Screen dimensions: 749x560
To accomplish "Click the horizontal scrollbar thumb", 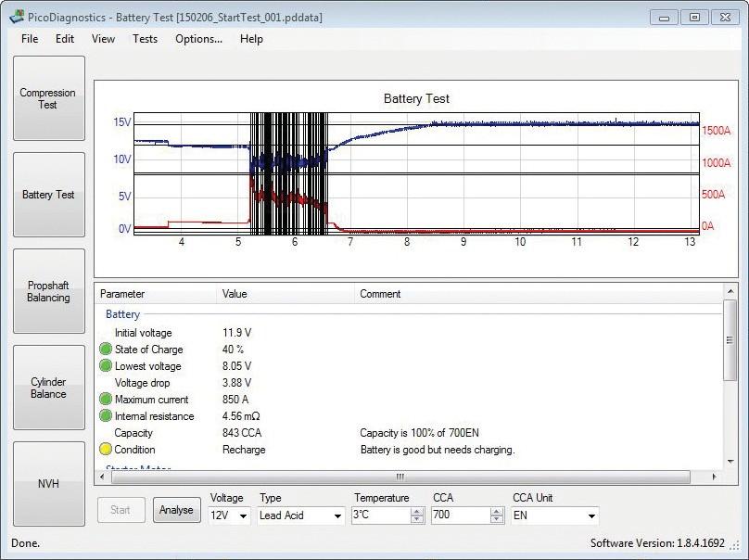I will [400, 477].
